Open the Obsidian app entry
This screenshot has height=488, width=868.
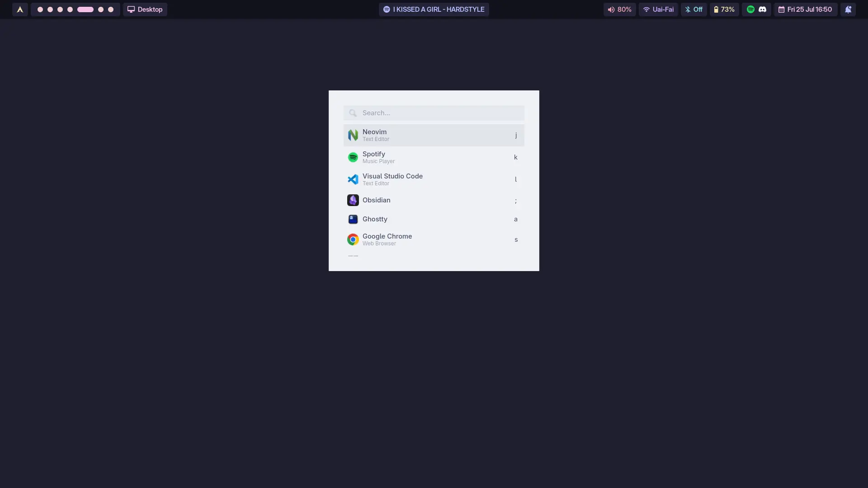(433, 200)
